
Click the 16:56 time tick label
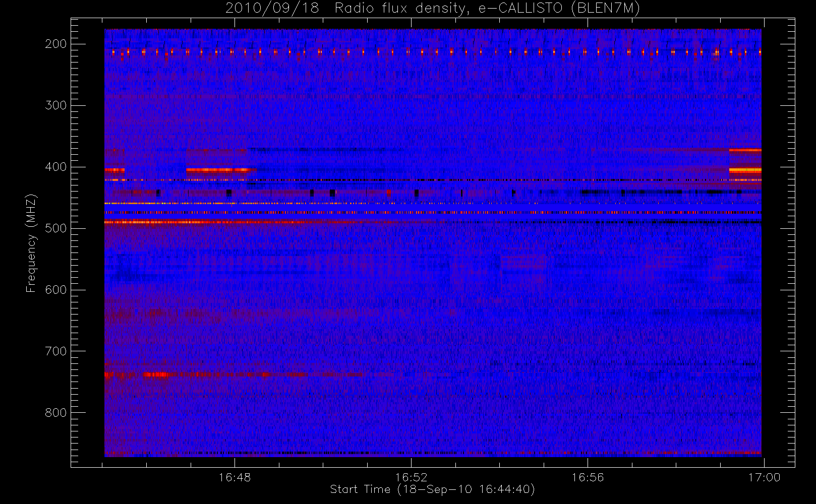click(588, 477)
